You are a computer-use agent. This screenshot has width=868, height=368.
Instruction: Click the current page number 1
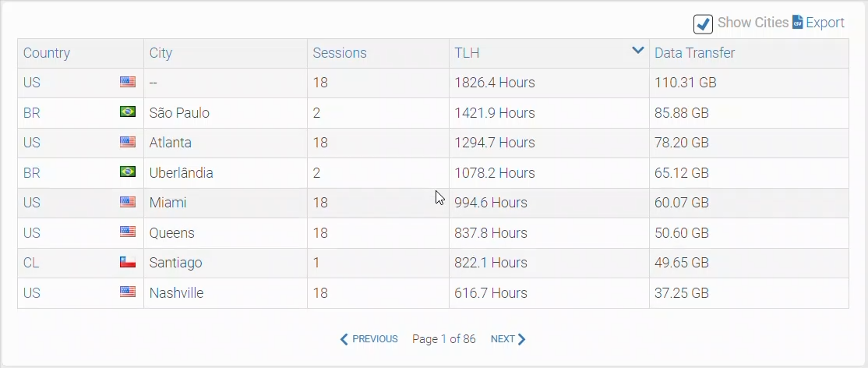pyautogui.click(x=444, y=339)
